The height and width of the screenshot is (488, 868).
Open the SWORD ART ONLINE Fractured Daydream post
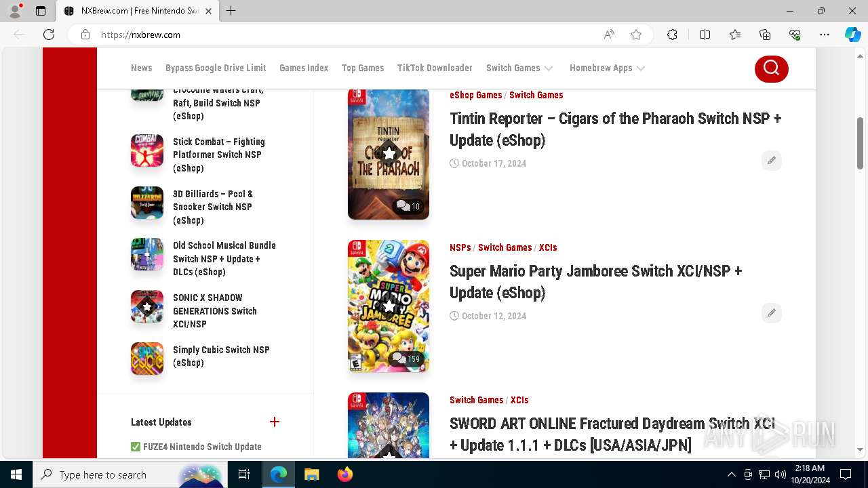pos(612,434)
